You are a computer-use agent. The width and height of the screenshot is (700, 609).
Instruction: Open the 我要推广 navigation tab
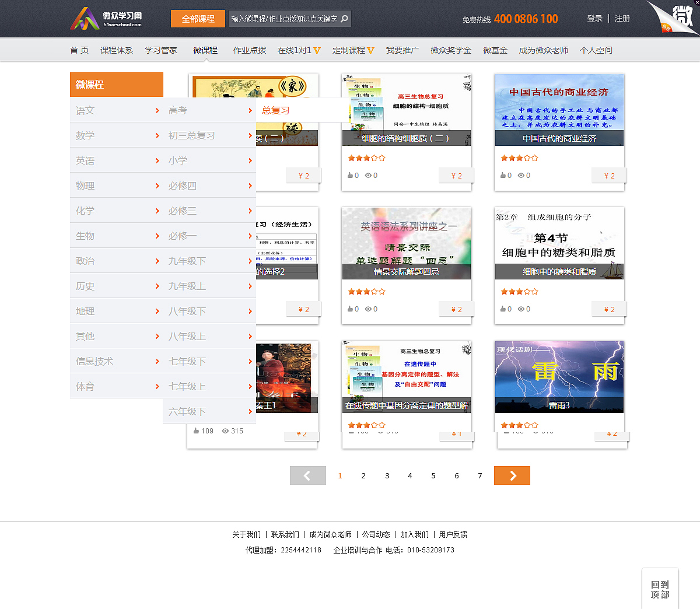pyautogui.click(x=402, y=50)
